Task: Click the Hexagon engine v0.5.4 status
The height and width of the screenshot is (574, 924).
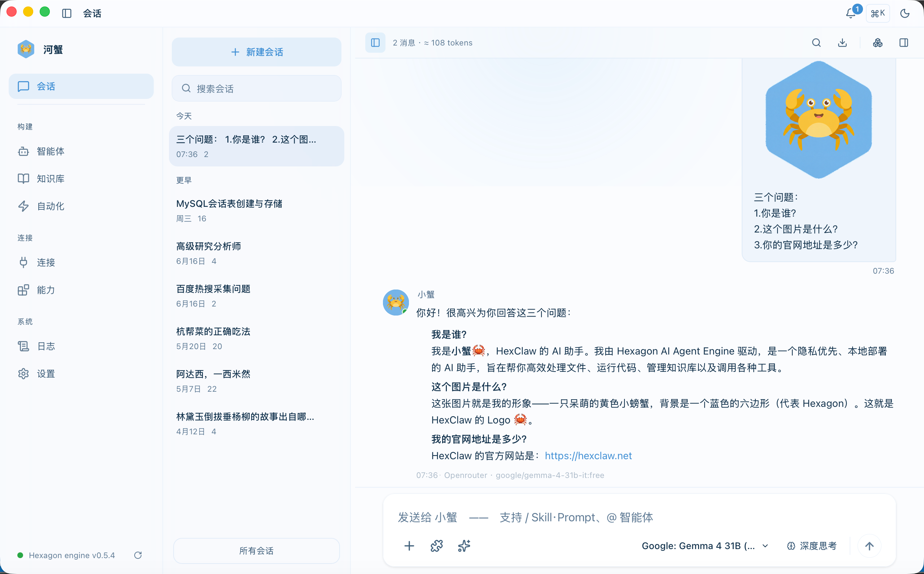Action: 66,555
